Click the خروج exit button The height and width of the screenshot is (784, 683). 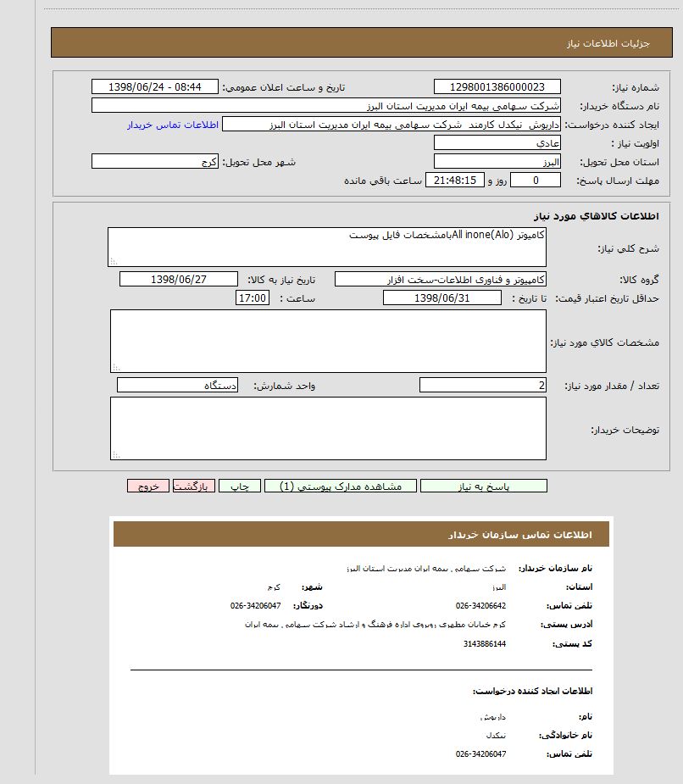[148, 487]
